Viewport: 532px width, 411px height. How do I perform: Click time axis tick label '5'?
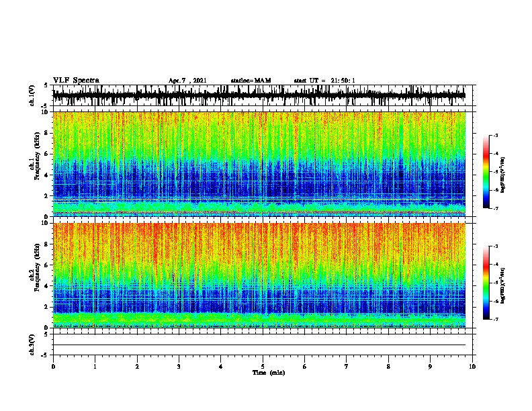tap(263, 367)
